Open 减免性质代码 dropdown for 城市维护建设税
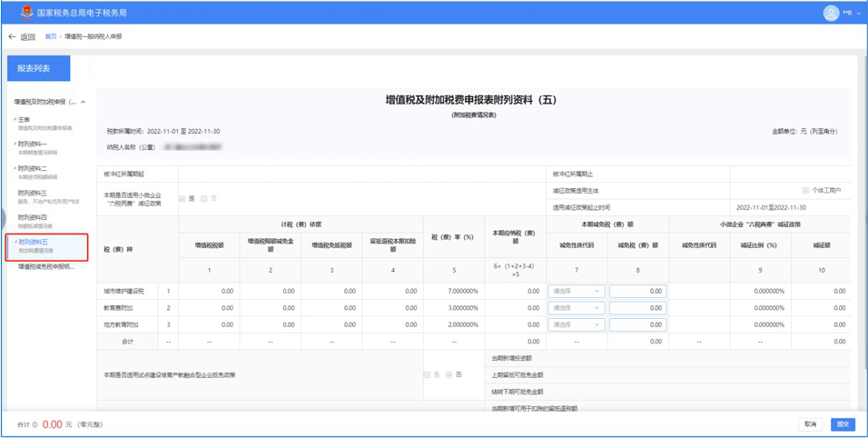868x438 pixels. [x=576, y=292]
